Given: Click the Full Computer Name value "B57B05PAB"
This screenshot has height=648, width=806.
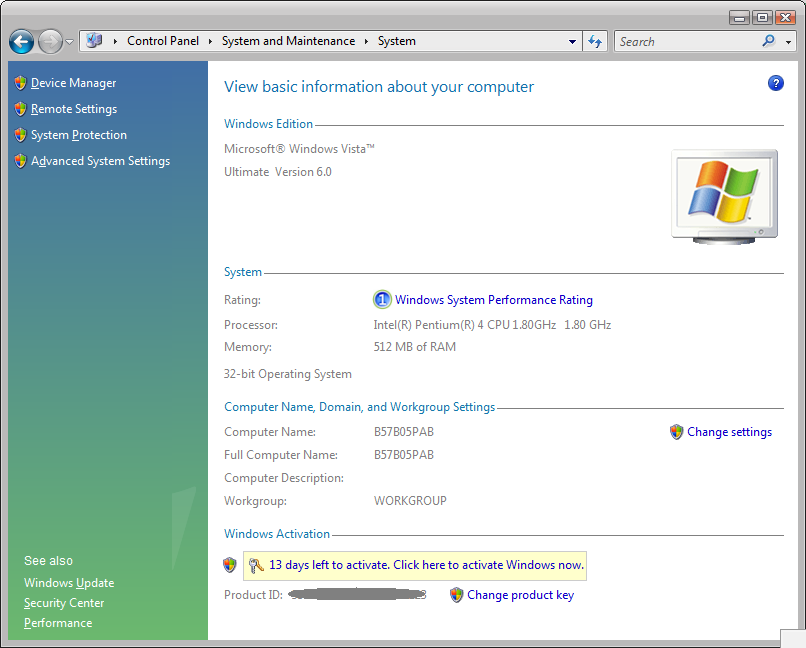Looking at the screenshot, I should 404,455.
